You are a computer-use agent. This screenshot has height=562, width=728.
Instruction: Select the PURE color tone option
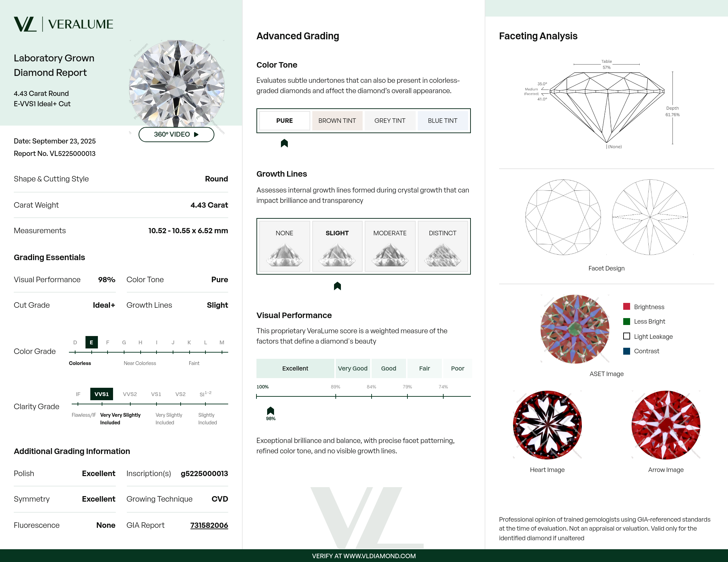coord(284,121)
